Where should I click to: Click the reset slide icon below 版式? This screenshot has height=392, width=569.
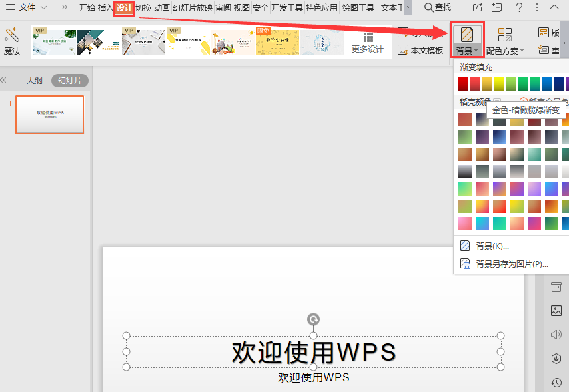click(543, 49)
